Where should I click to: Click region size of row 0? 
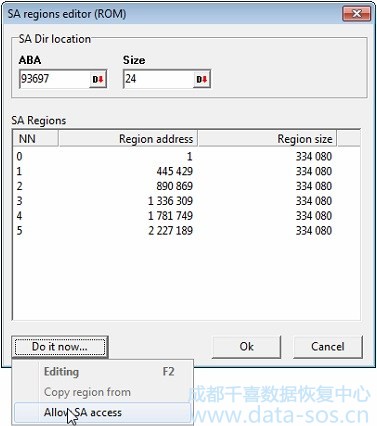tap(314, 156)
